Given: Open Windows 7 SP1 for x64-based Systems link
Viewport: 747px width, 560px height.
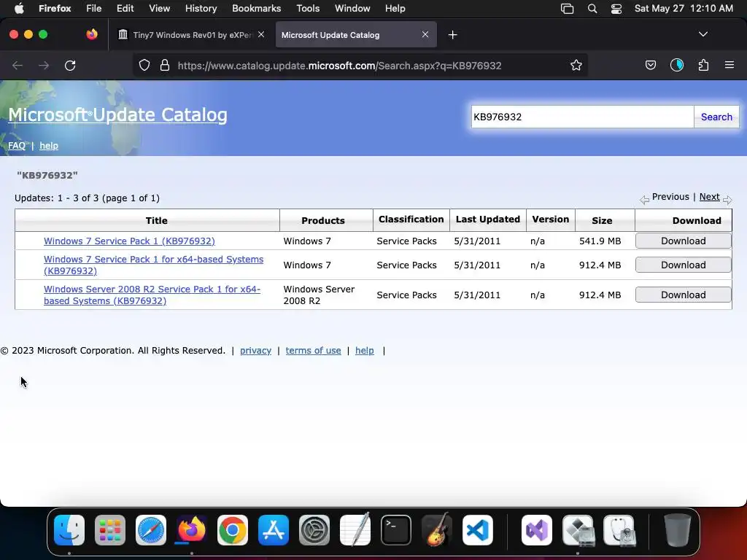Looking at the screenshot, I should [153, 265].
